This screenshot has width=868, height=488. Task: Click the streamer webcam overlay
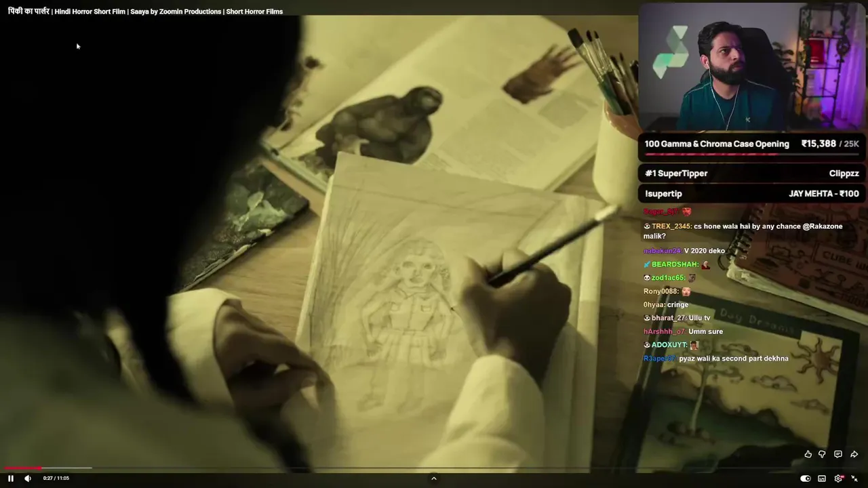752,66
